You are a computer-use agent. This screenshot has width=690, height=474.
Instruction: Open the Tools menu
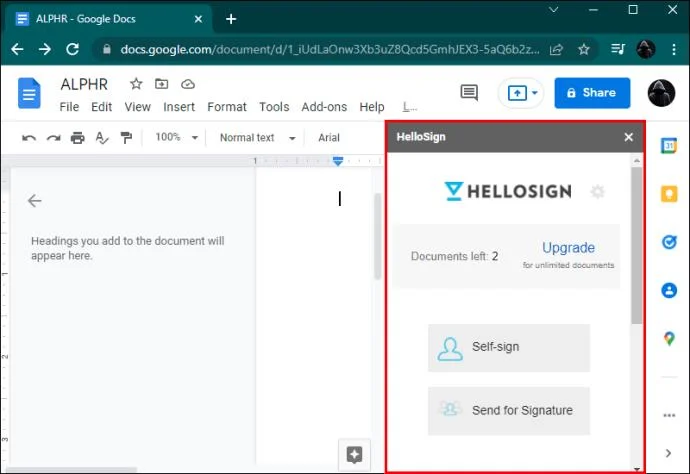pyautogui.click(x=274, y=107)
